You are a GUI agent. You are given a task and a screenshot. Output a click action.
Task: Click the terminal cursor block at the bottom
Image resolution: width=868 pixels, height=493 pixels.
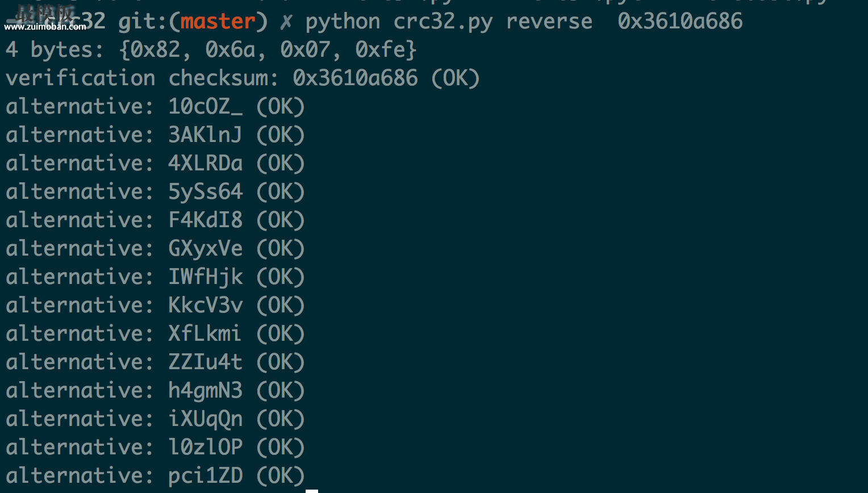(312, 491)
